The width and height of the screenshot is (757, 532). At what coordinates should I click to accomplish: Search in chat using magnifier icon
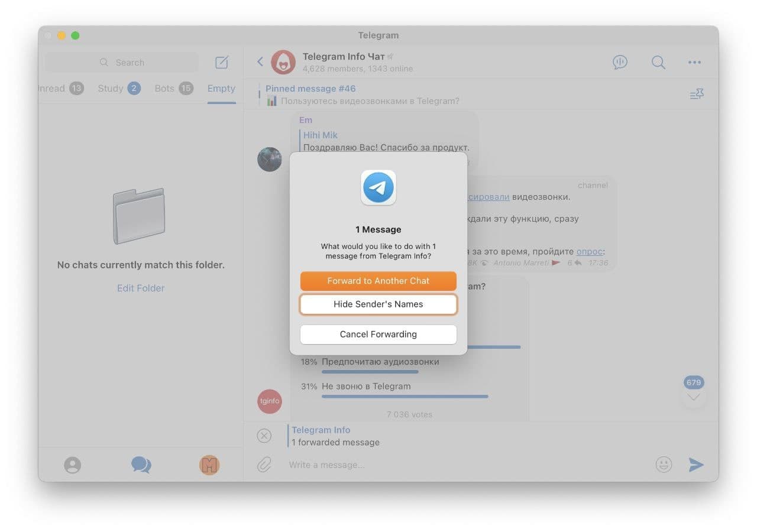click(658, 62)
